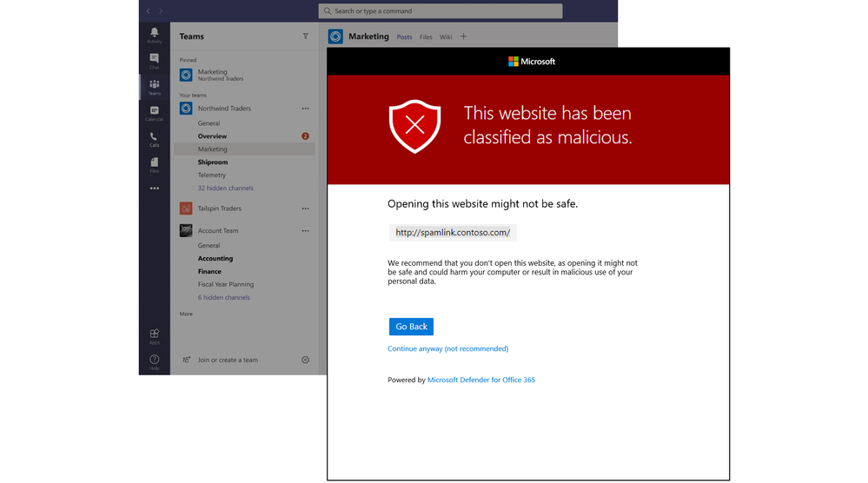The width and height of the screenshot is (868, 483).
Task: Switch to the Files tab
Action: (x=426, y=37)
